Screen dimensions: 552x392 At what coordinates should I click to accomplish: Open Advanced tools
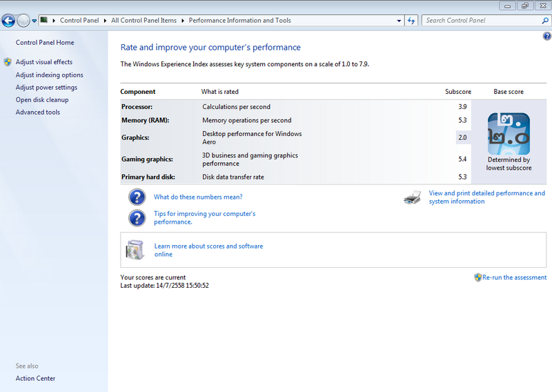[x=38, y=112]
